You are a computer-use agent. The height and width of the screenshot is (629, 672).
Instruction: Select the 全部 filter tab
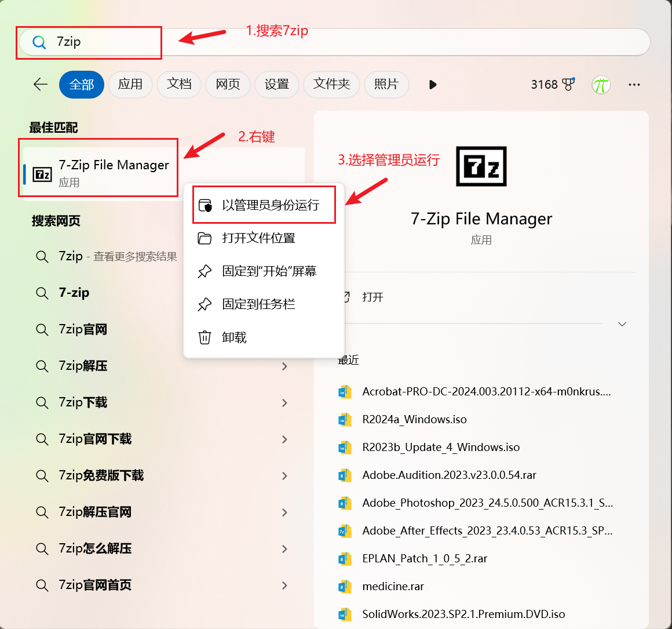point(82,85)
